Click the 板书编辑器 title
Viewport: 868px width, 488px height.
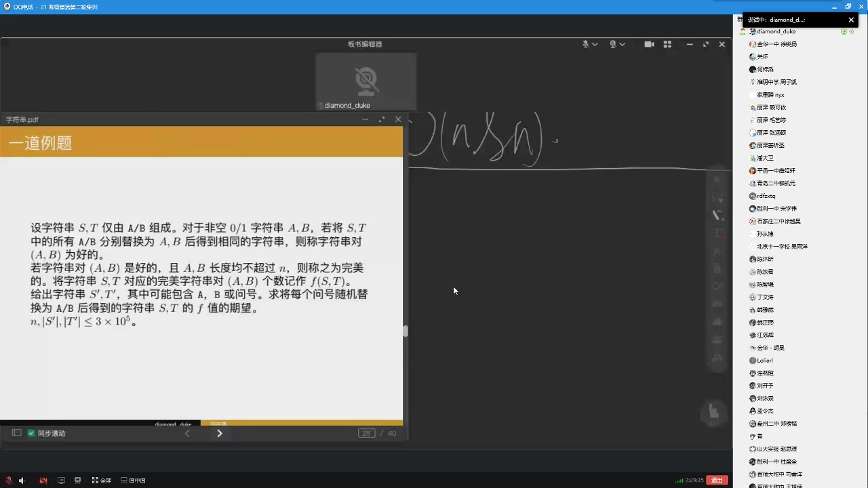365,44
